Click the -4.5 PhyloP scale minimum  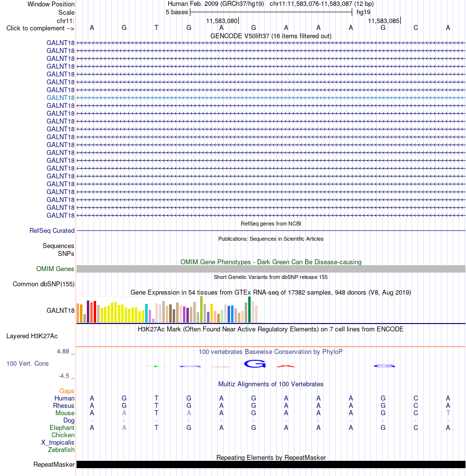click(64, 376)
